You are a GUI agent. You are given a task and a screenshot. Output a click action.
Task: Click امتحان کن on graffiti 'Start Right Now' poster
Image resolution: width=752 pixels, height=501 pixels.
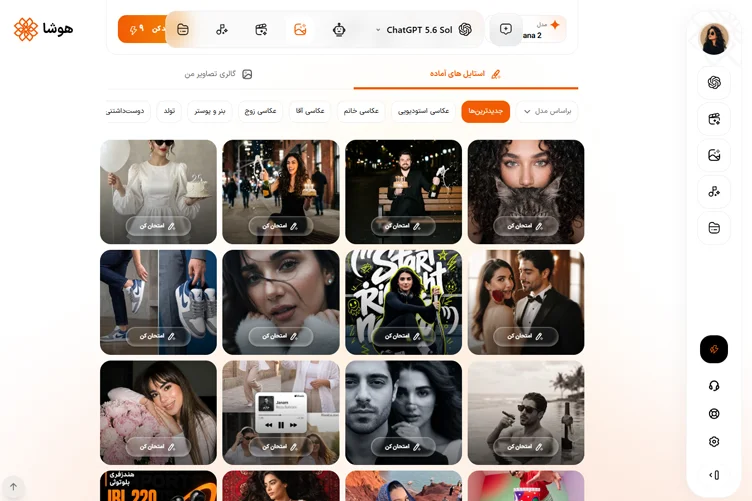click(403, 336)
